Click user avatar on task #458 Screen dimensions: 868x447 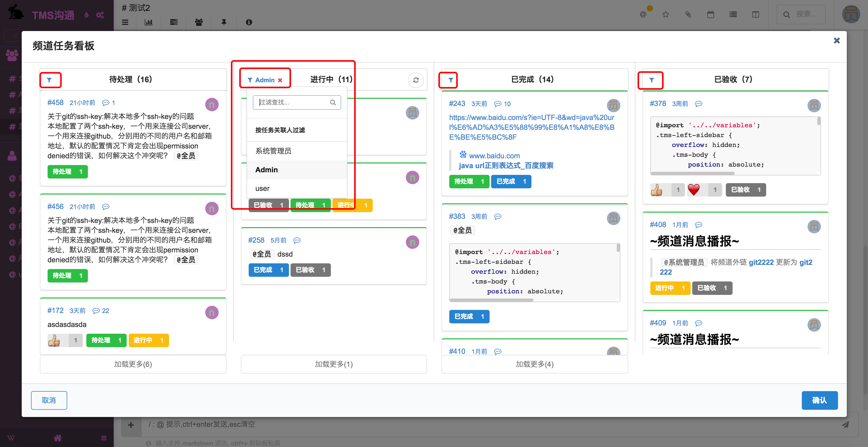click(x=212, y=105)
